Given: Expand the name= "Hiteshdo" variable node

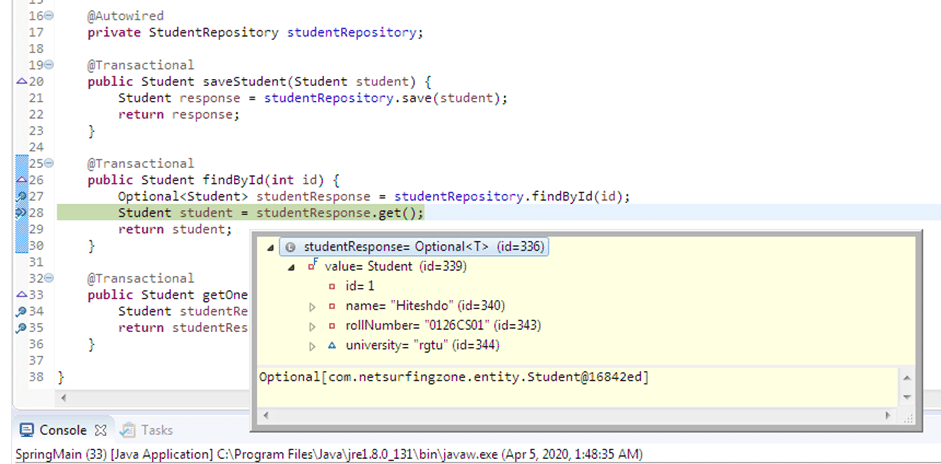Looking at the screenshot, I should point(312,306).
